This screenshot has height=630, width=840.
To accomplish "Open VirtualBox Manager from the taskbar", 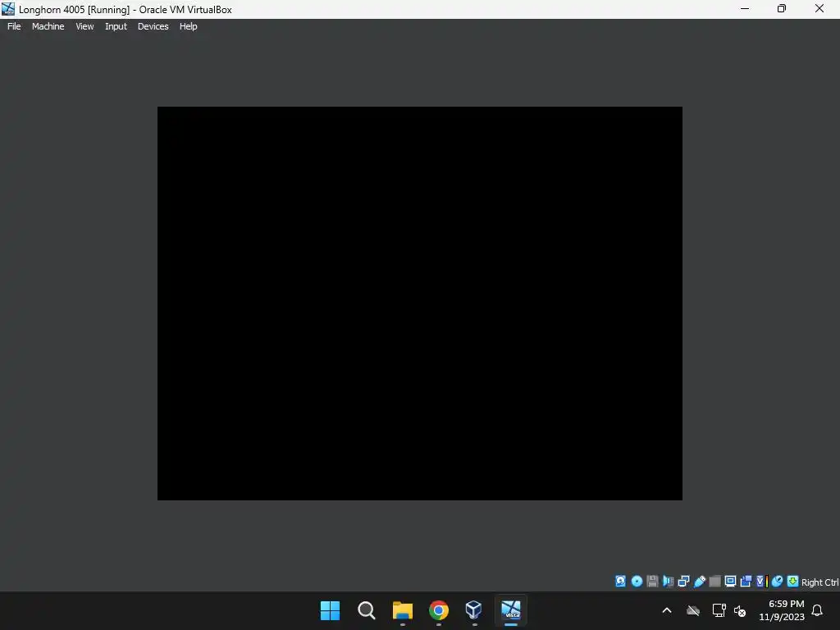I will pos(474,610).
